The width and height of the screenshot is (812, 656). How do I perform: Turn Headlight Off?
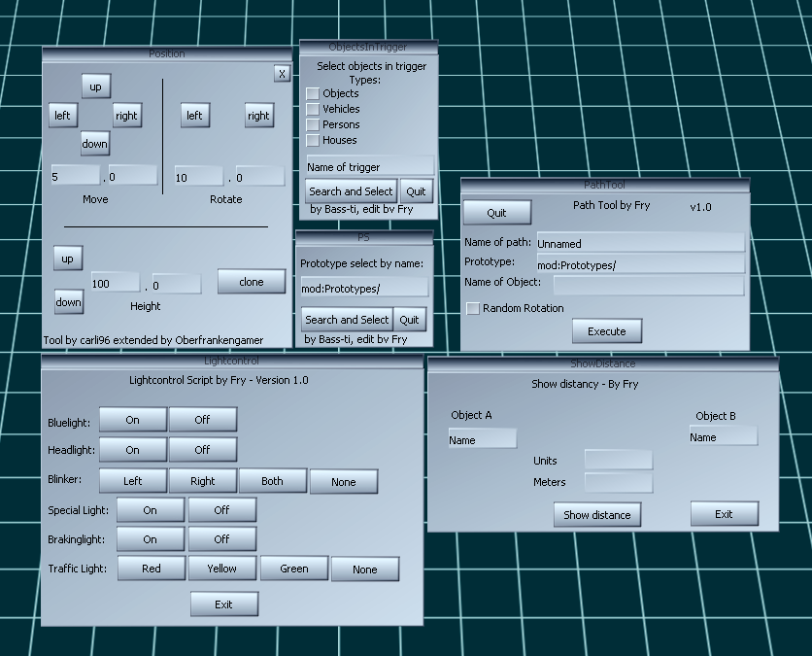click(x=202, y=450)
